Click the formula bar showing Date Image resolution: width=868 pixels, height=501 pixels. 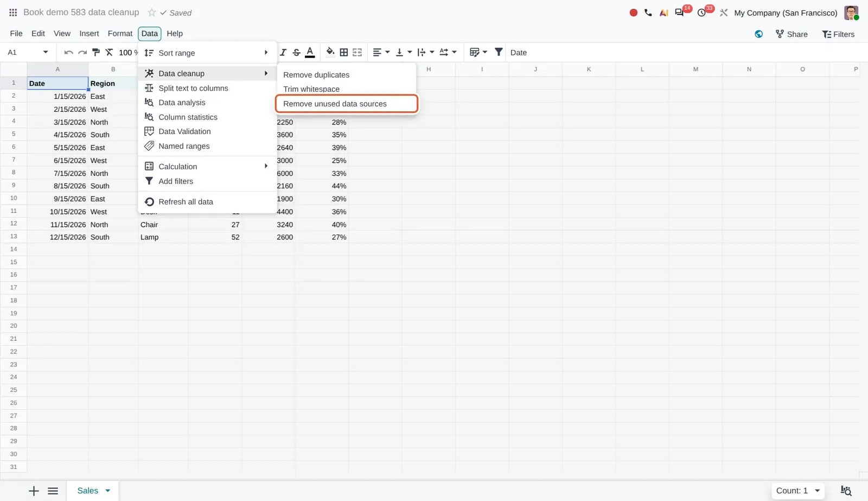(686, 53)
